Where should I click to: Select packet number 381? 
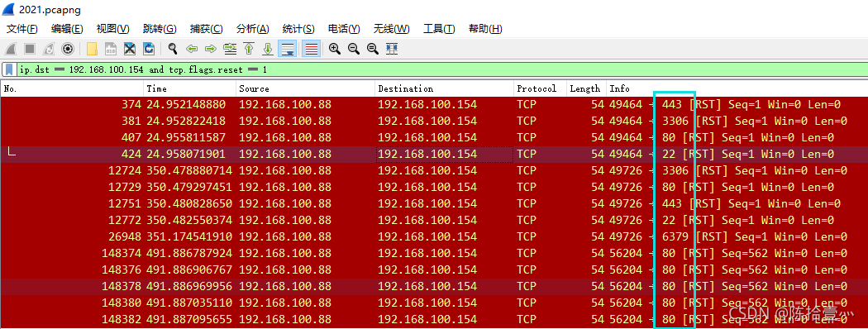(434, 121)
